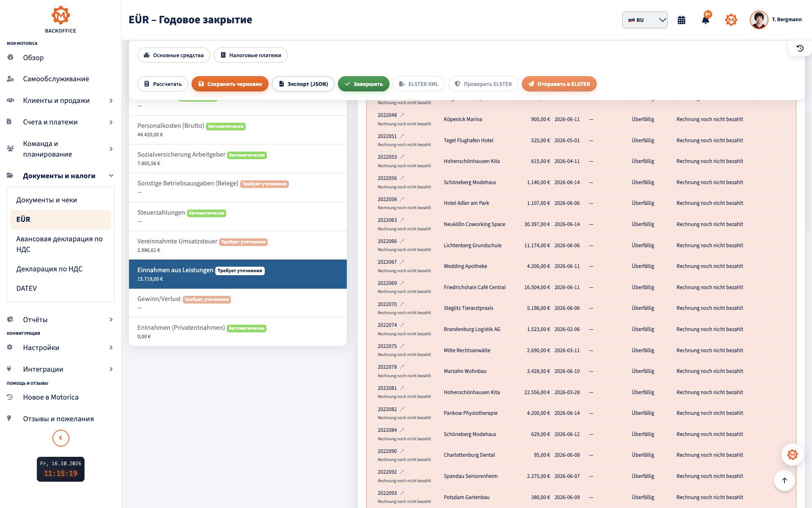Click Экспорт (JSON) button
812x508 pixels.
(x=303, y=84)
